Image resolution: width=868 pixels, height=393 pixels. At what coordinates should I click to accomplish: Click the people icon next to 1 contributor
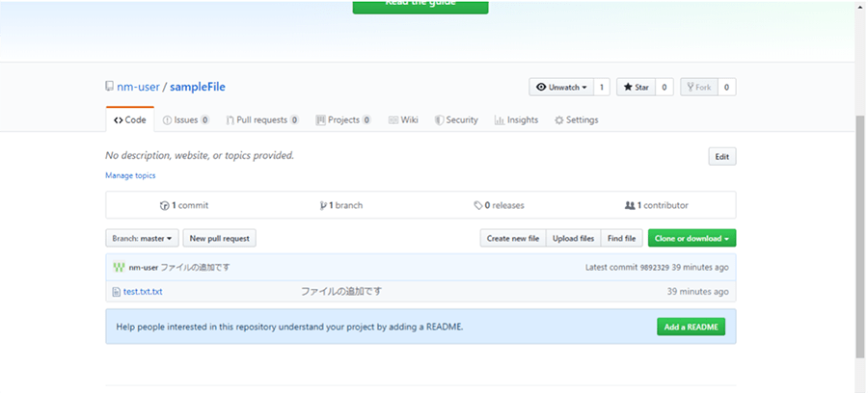[630, 205]
